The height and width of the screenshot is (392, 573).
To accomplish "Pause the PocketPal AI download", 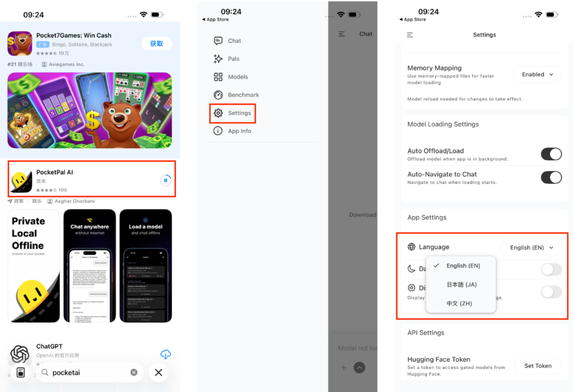I will [166, 180].
